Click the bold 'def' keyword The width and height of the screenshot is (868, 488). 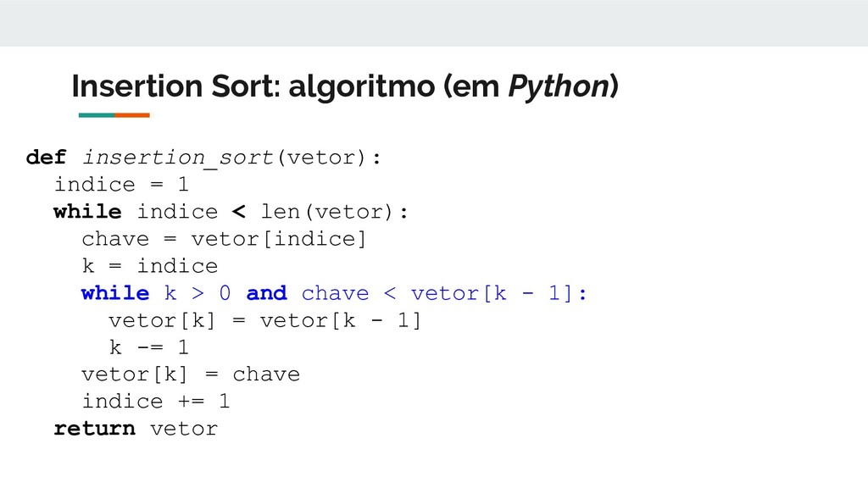tap(46, 157)
